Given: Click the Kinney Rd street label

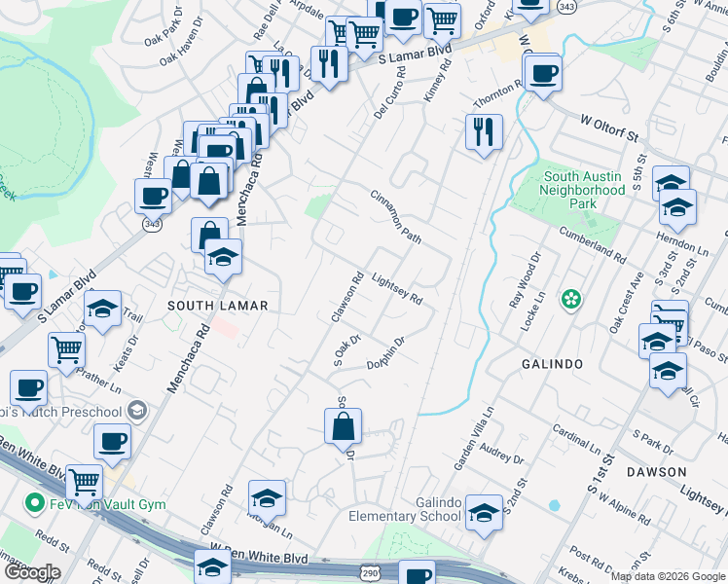Looking at the screenshot, I should point(437,80).
